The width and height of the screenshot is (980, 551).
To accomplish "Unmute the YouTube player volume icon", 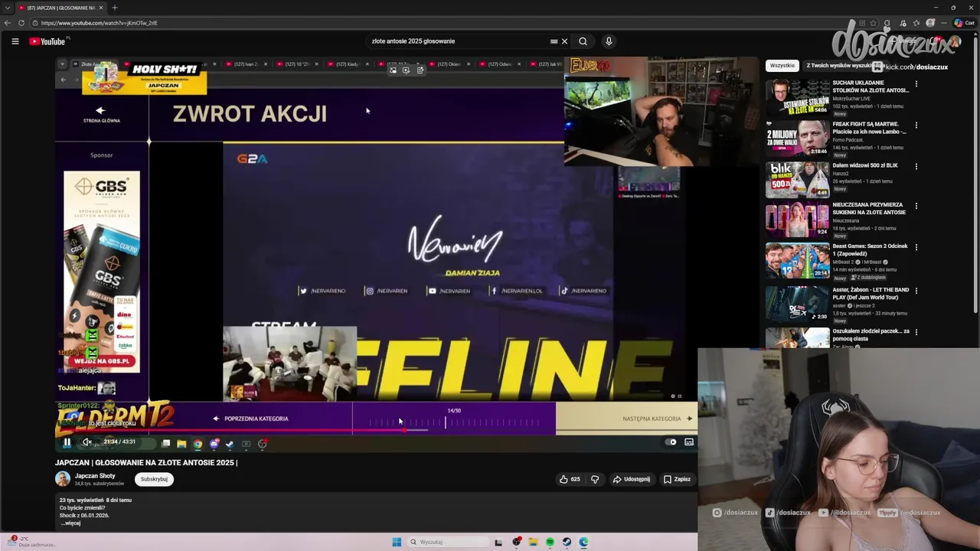I will 87,442.
